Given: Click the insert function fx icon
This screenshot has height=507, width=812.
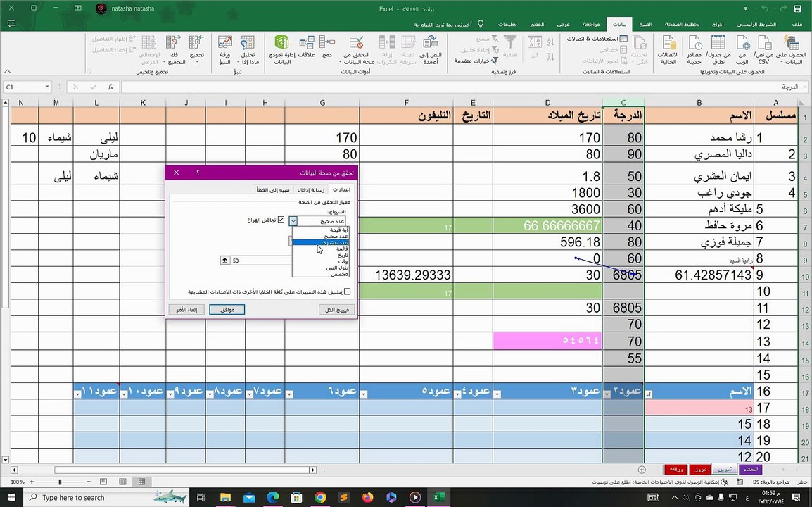Looking at the screenshot, I should (x=110, y=87).
